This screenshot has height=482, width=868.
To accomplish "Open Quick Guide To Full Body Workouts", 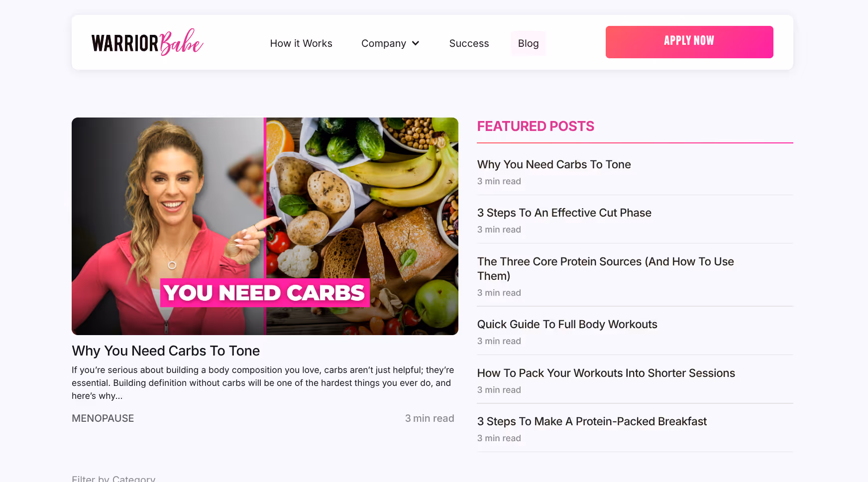I will point(567,324).
